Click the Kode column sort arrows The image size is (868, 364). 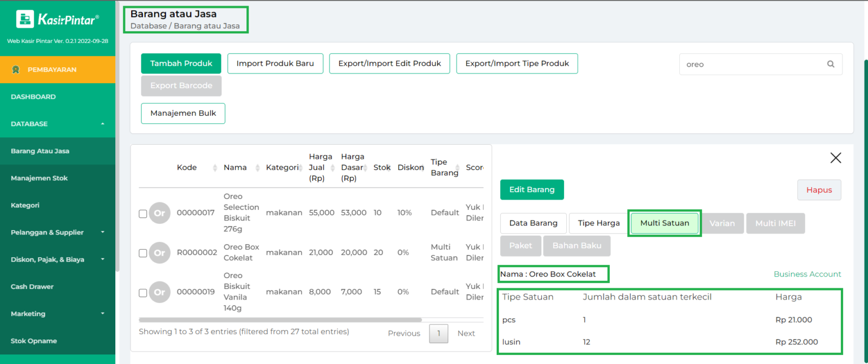[x=215, y=167]
